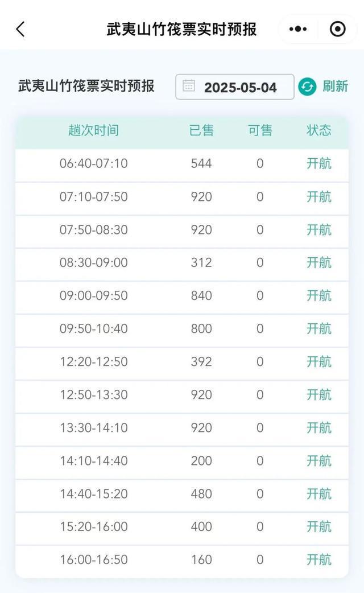Select the 已售 column header
The height and width of the screenshot is (593, 364).
tap(201, 130)
